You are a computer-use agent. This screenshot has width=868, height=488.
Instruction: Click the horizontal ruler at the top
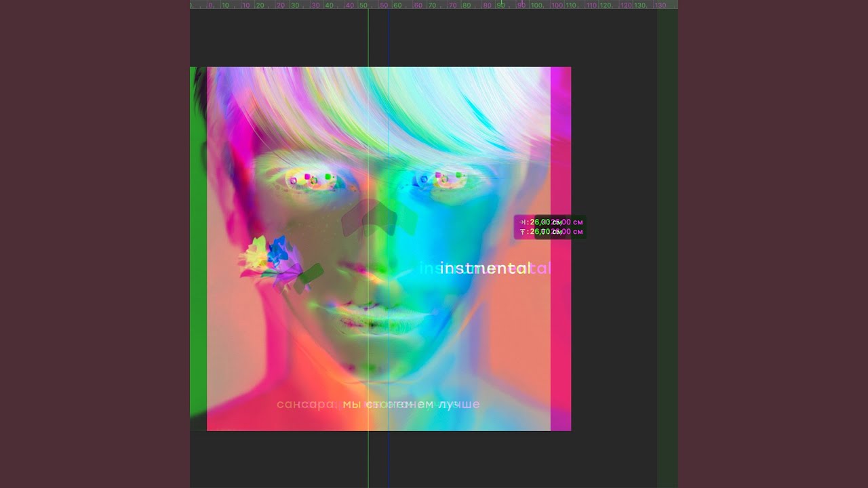[x=434, y=4]
